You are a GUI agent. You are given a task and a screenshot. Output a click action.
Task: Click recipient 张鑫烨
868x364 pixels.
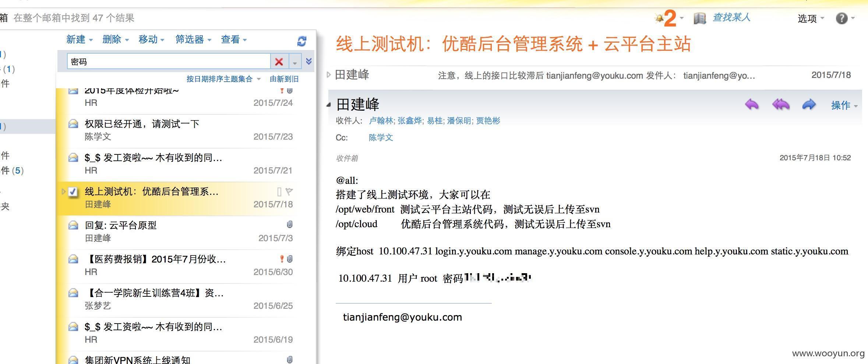coord(409,121)
